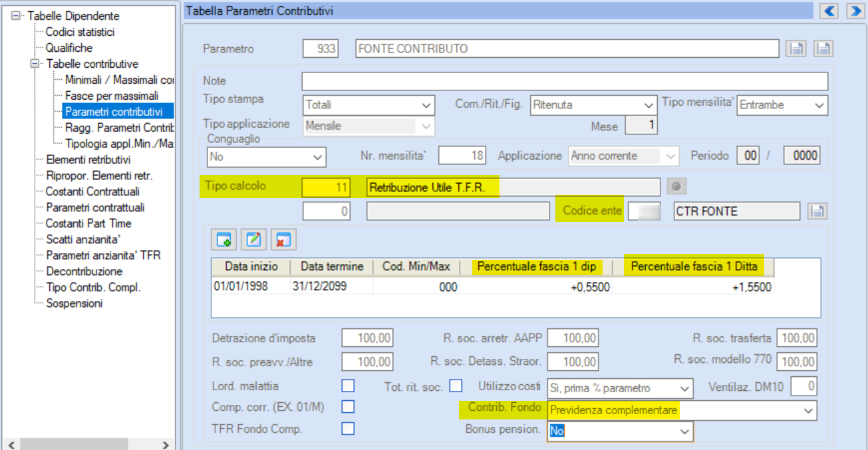868x450 pixels.
Task: Edit selected row in percentage table
Action: 254,239
